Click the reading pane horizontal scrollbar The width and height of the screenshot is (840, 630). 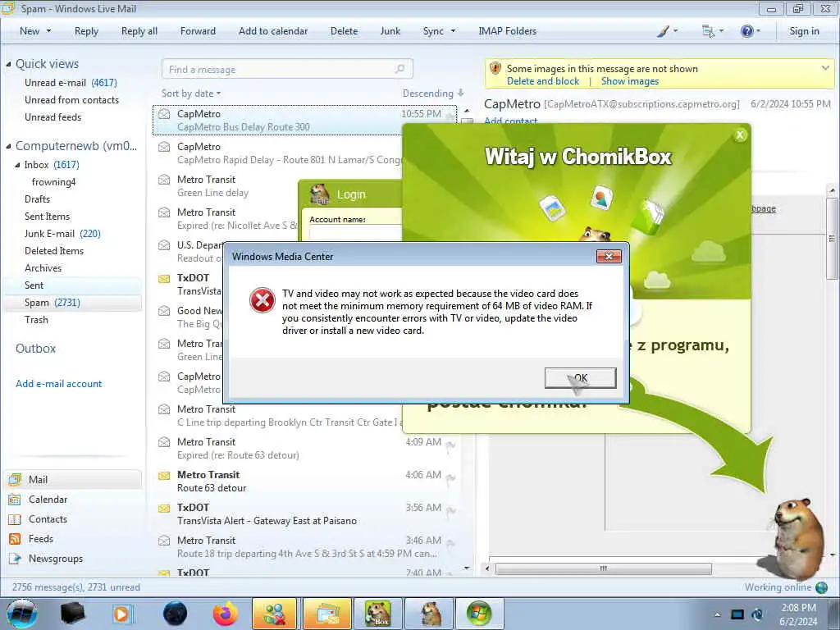(603, 568)
